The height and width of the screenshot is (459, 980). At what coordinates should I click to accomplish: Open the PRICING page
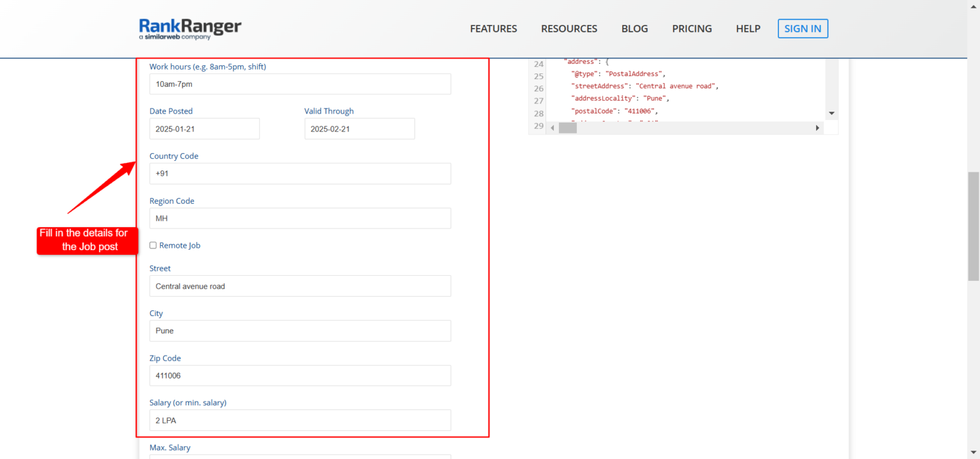(x=692, y=28)
